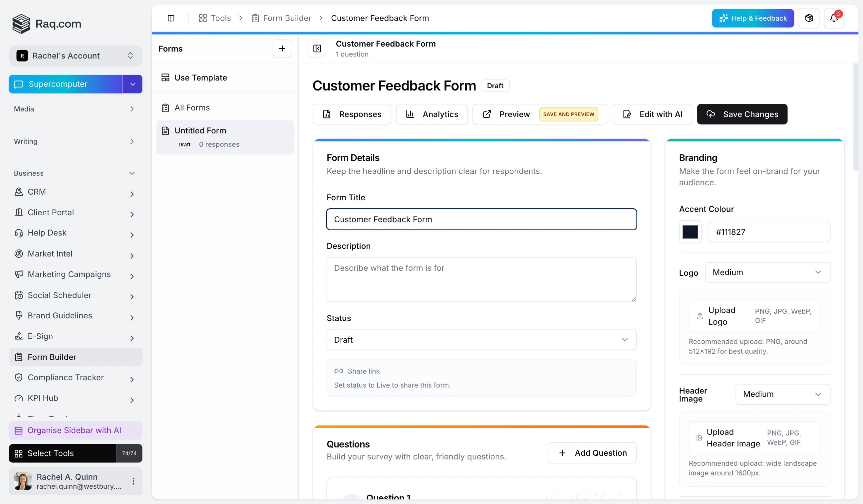Open Help Desk tool
This screenshot has width=863, height=504.
[75, 233]
